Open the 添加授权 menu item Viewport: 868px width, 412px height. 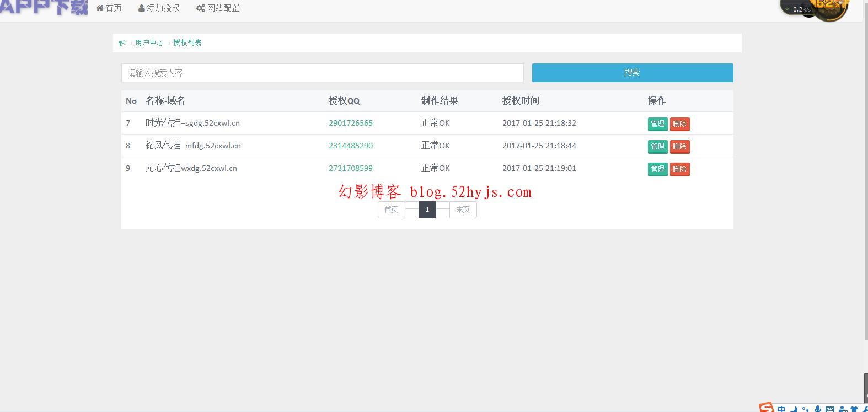pos(159,8)
